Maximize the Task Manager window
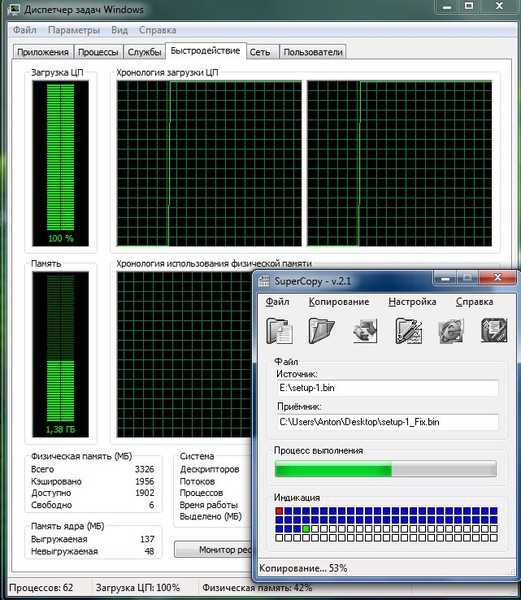The height and width of the screenshot is (600, 521). coord(469,6)
